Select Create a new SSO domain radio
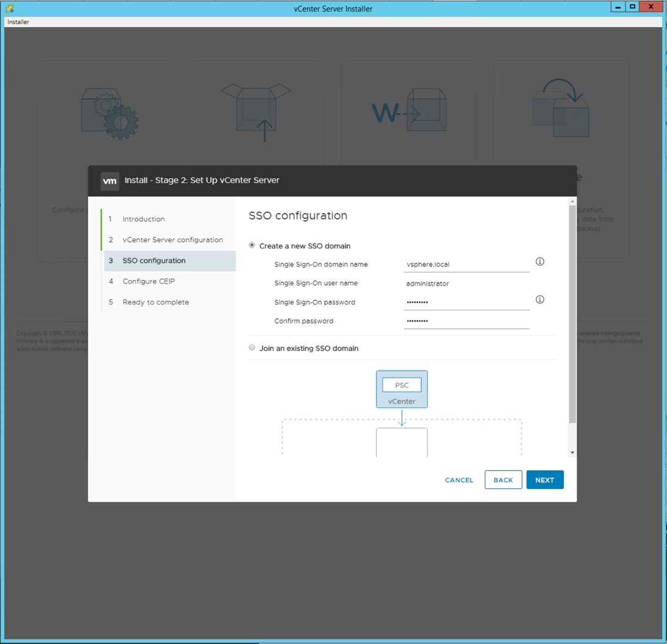 click(x=252, y=245)
